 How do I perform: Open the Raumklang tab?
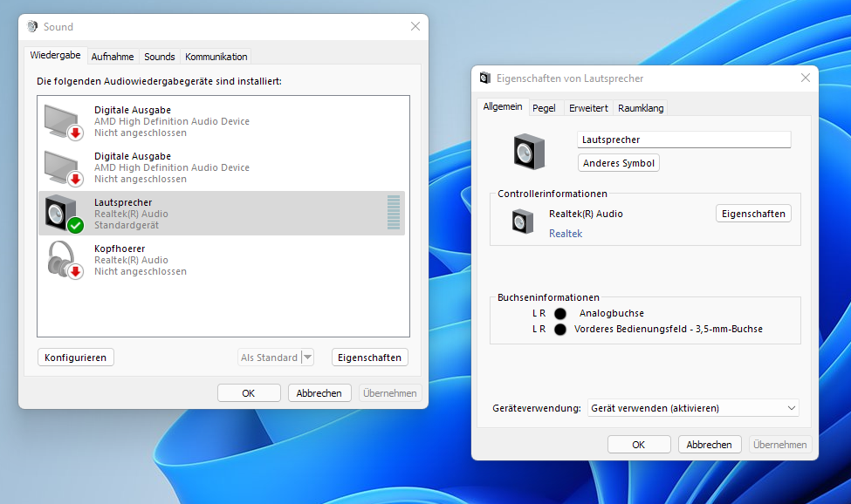tap(641, 108)
